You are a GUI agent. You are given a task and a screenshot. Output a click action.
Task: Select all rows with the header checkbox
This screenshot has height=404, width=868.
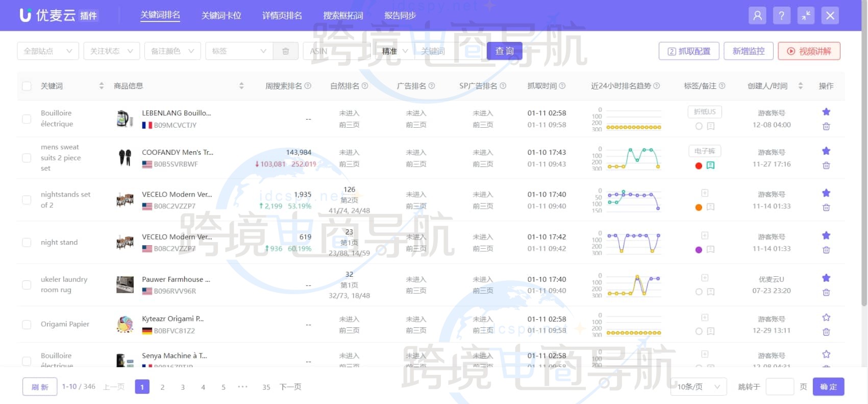27,86
